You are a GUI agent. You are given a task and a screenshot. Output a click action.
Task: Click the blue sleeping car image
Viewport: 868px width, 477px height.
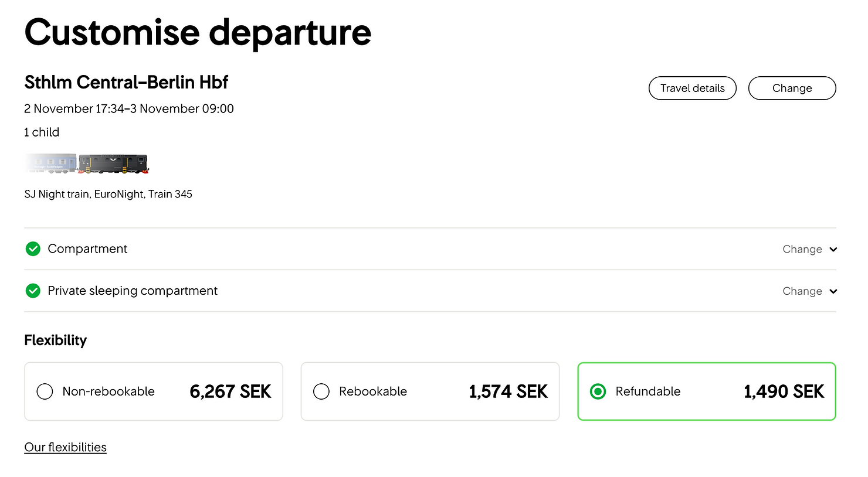coord(51,163)
